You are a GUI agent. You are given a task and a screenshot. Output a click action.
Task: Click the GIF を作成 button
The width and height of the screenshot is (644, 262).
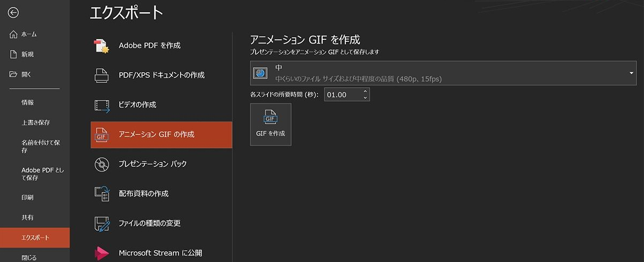[271, 125]
